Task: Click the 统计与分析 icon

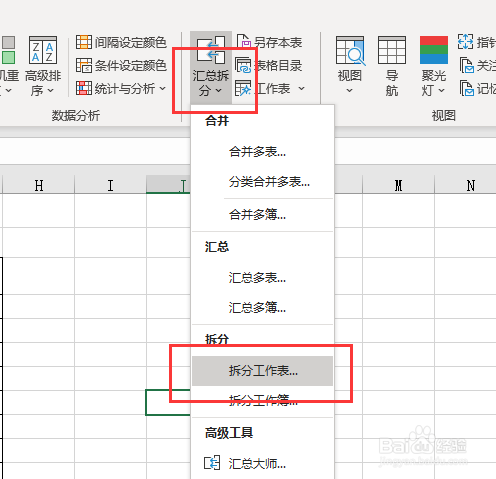Action: click(x=84, y=88)
